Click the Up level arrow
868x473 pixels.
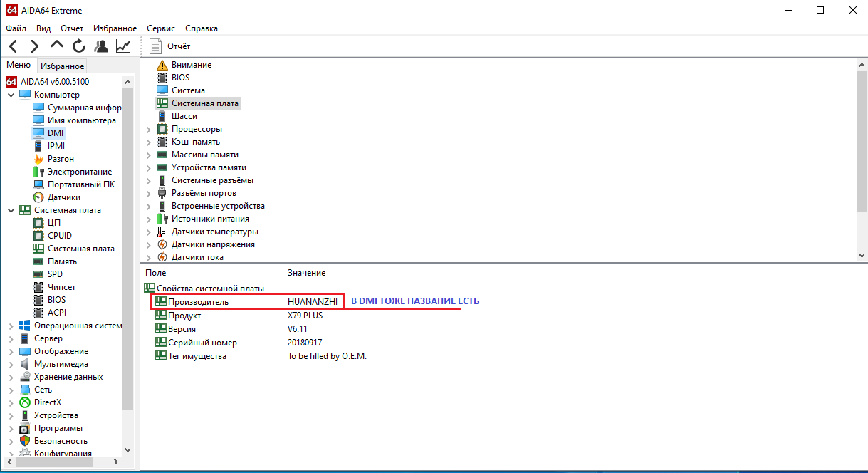point(57,45)
